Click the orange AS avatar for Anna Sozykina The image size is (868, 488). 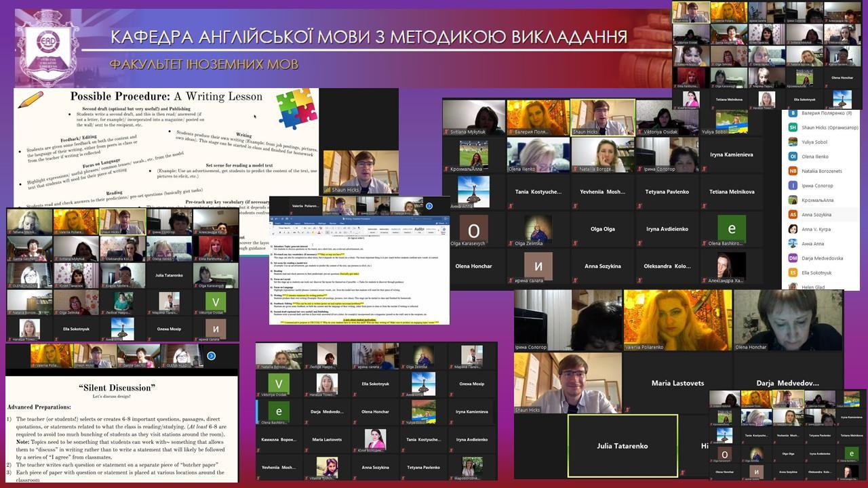[793, 214]
